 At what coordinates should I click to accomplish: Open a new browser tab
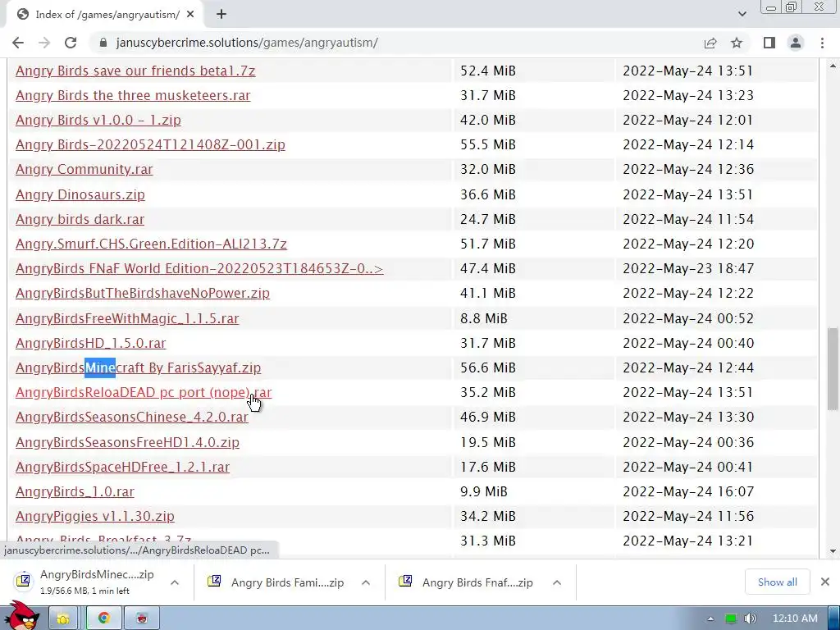pyautogui.click(x=221, y=15)
